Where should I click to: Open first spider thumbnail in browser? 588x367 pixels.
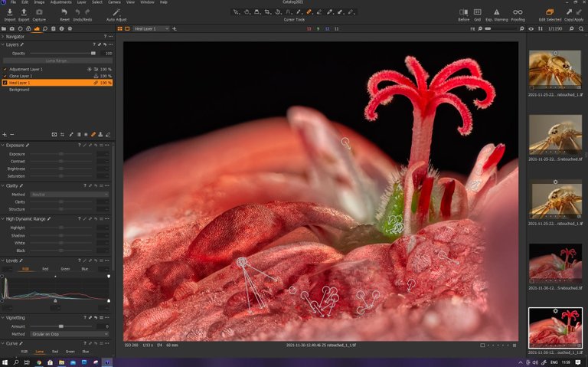click(555, 70)
